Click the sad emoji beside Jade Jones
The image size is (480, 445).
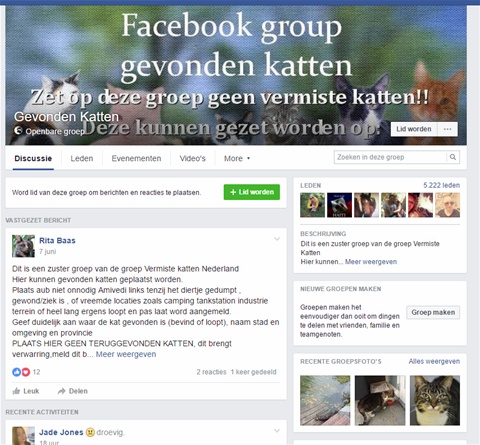tap(90, 432)
